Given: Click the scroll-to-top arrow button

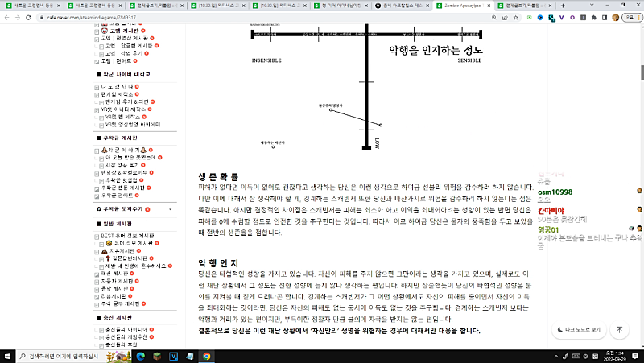Looking at the screenshot, I should [x=619, y=330].
